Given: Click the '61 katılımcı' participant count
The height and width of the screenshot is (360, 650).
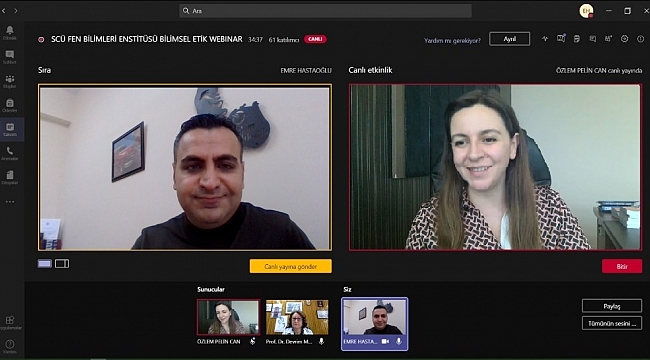Looking at the screenshot, I should pyautogui.click(x=284, y=40).
